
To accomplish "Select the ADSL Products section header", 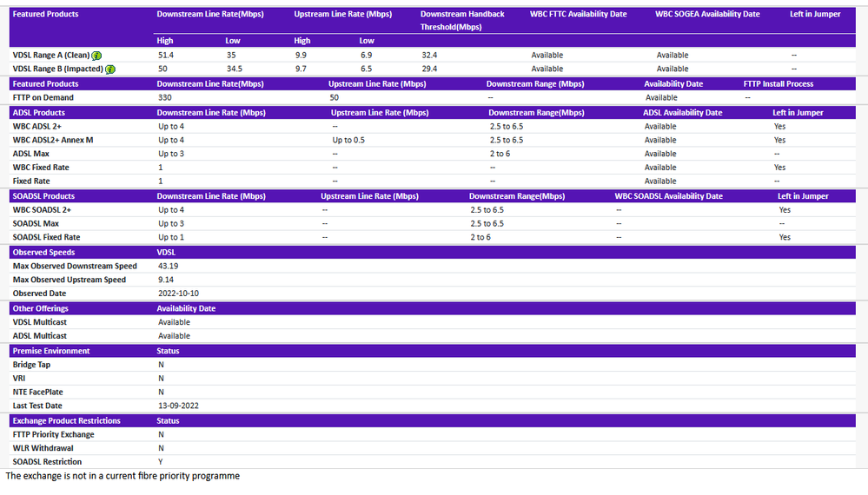I will click(39, 113).
